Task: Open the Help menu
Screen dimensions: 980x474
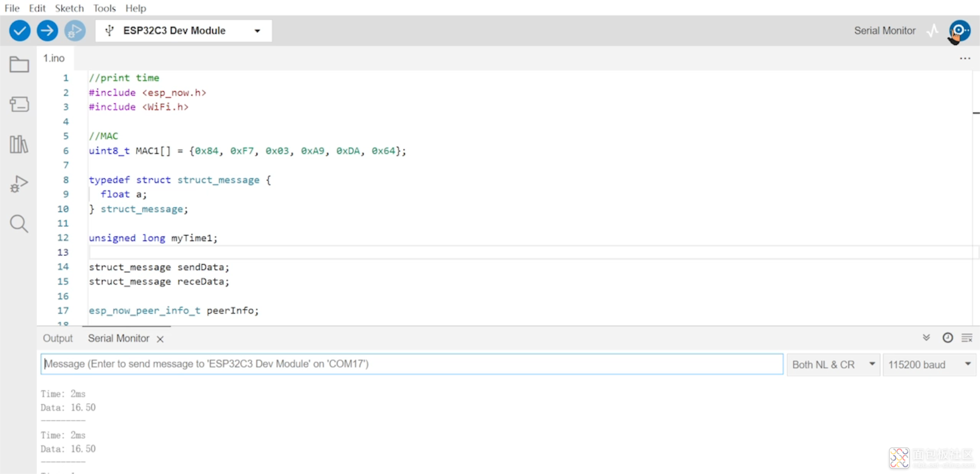Action: tap(136, 8)
